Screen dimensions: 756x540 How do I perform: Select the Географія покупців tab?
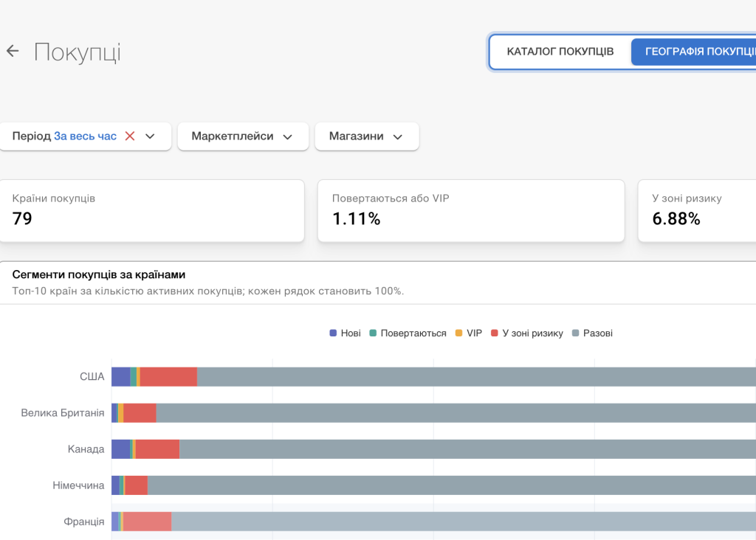point(693,52)
